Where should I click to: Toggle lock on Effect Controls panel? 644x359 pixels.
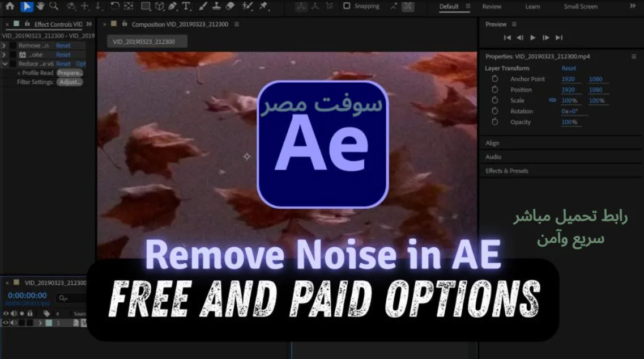point(27,24)
